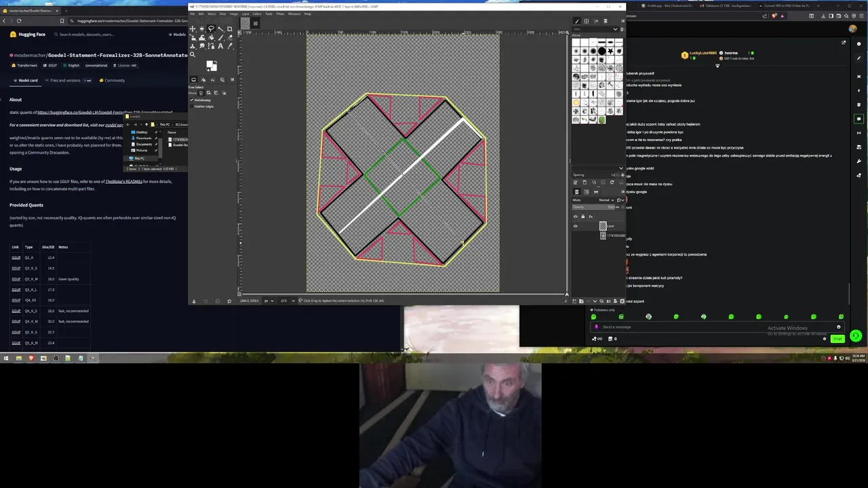Click the Transformers tag on model page
Viewport: 868px width, 488px height.
[x=24, y=66]
